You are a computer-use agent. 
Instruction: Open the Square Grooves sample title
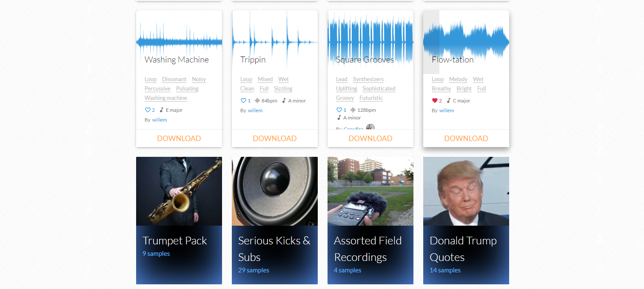[365, 59]
